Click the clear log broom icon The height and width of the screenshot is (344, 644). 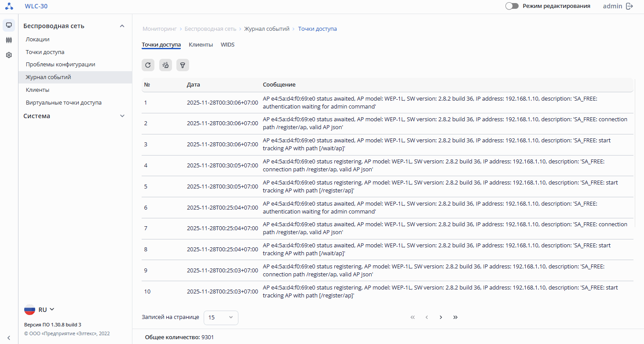click(x=165, y=65)
